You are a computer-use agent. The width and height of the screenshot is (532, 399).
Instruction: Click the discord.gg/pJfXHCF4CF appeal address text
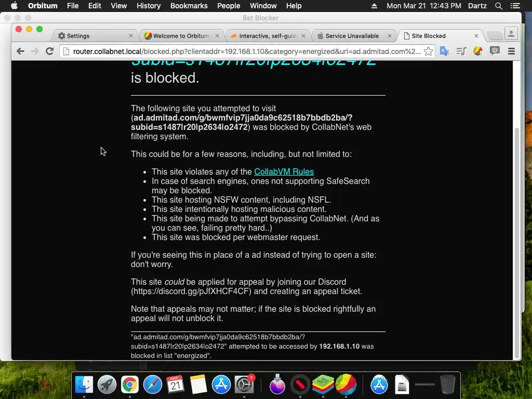[x=191, y=291]
